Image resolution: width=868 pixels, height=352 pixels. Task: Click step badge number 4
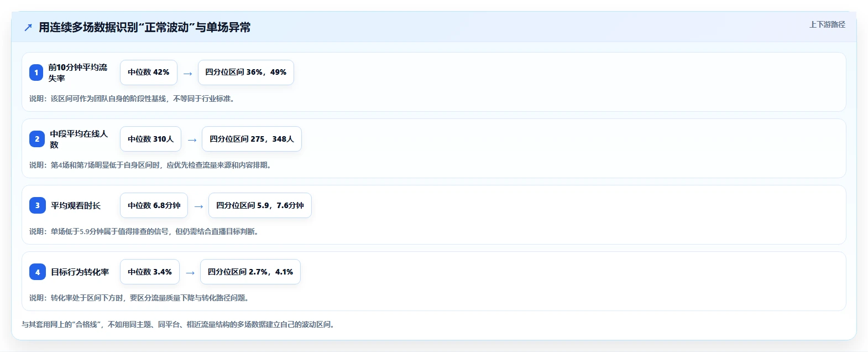coord(38,272)
